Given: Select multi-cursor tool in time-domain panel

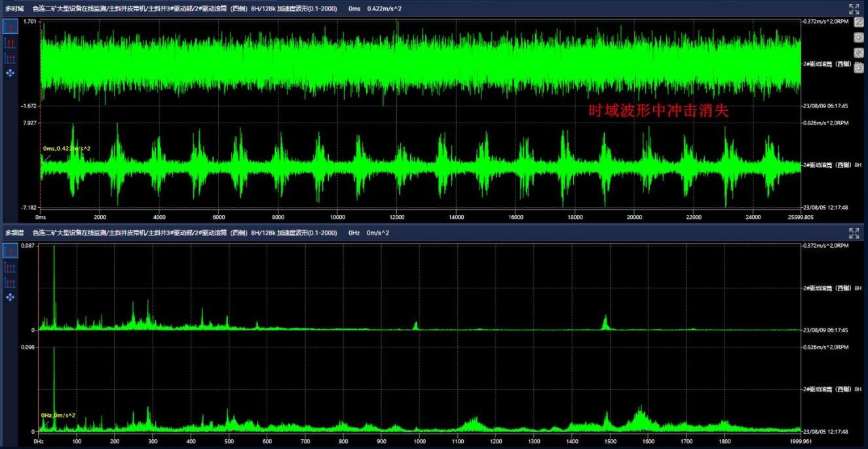Looking at the screenshot, I should click(x=10, y=58).
